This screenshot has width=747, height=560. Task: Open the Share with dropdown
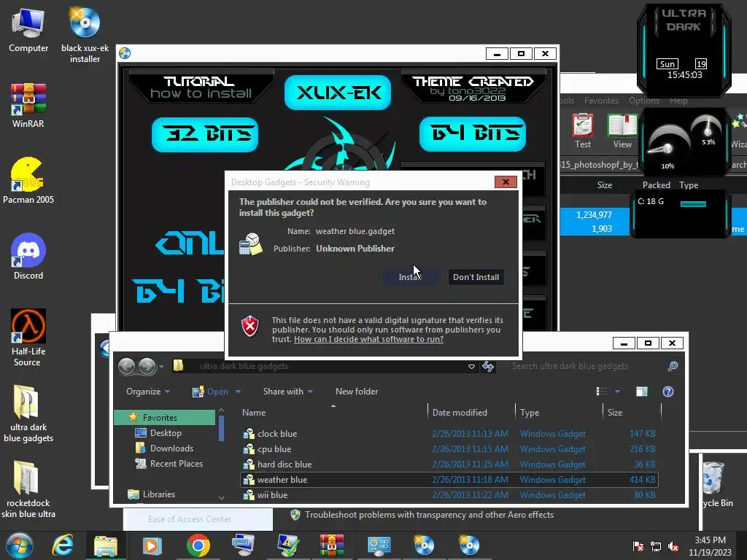point(287,392)
